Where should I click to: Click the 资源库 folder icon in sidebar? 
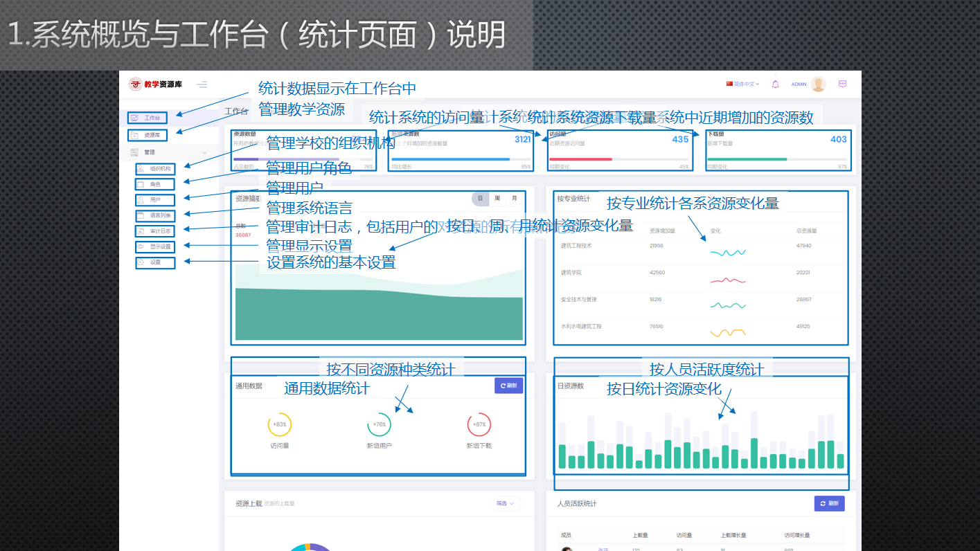pos(135,136)
